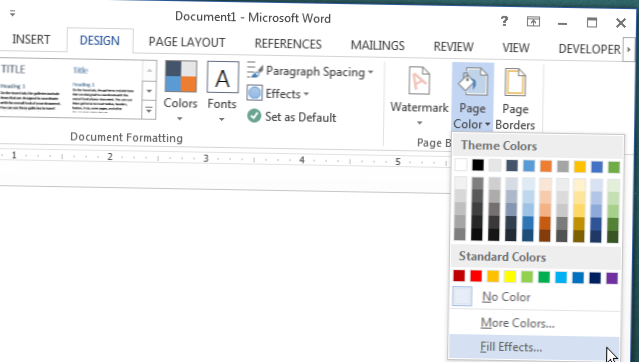
Task: Open Word Help question mark
Action: click(x=504, y=21)
